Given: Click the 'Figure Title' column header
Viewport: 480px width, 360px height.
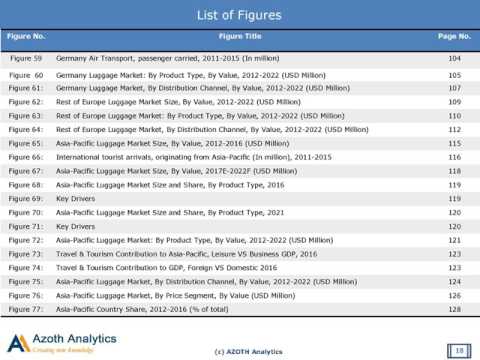Looking at the screenshot, I should pyautogui.click(x=240, y=36).
